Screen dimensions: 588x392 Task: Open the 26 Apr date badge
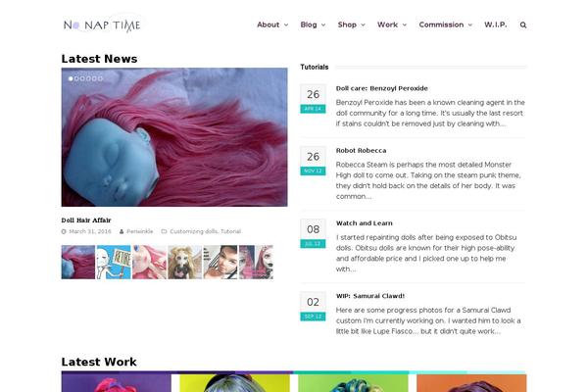click(313, 99)
